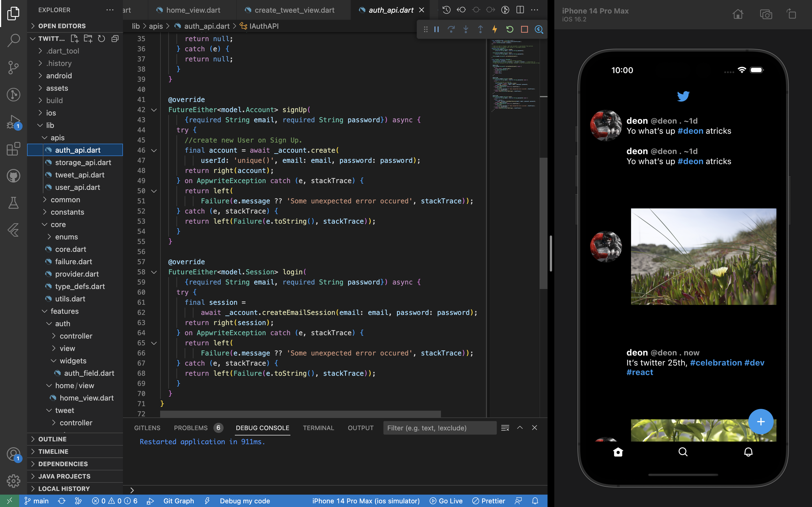Open Source Control in the activity bar
This screenshot has width=812, height=507.
(x=14, y=67)
